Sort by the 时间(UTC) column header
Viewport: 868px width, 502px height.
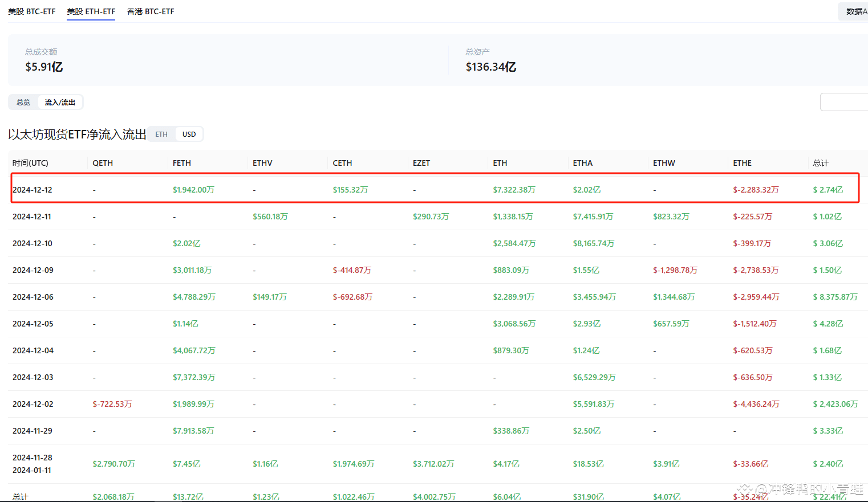[x=31, y=162]
